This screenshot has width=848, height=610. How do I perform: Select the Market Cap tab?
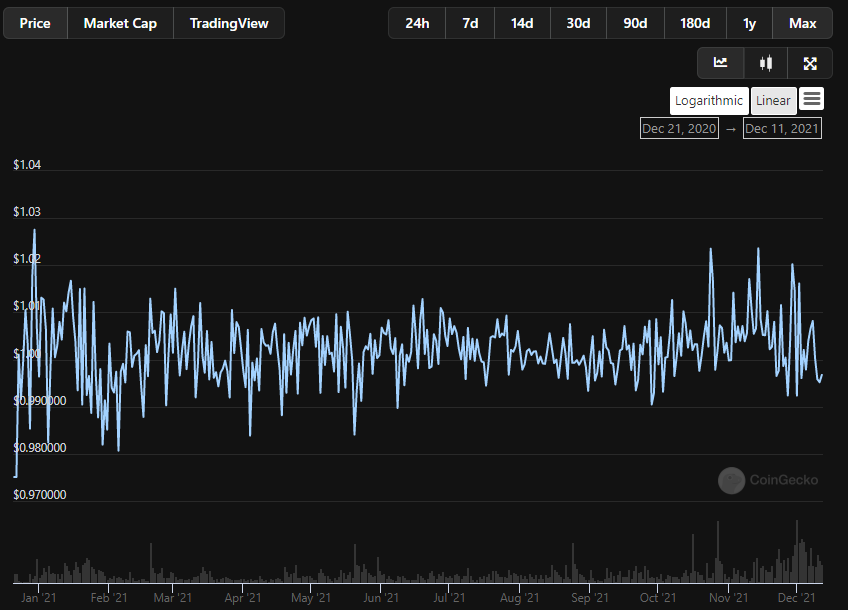click(120, 23)
